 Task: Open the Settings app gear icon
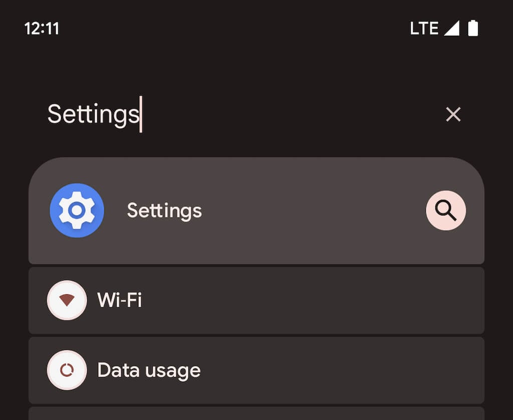[x=77, y=211]
